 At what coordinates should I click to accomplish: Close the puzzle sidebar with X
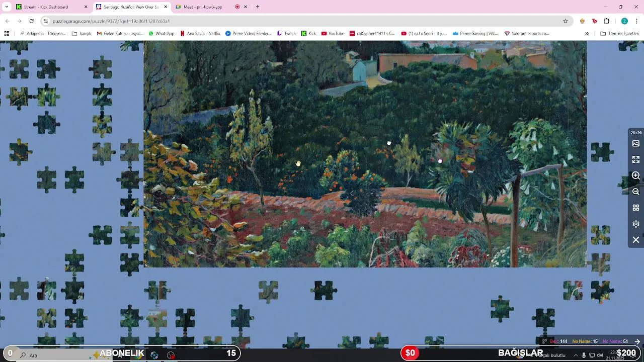(636, 240)
